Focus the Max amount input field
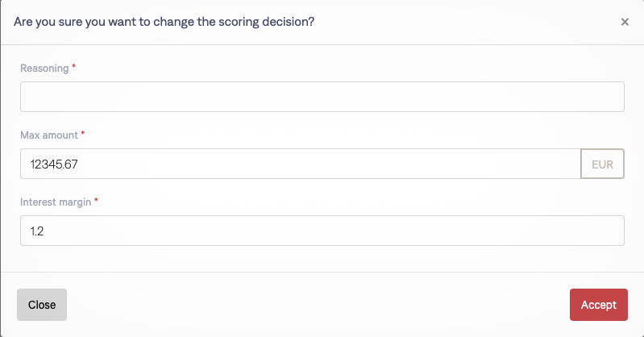The image size is (644, 337). (x=300, y=164)
